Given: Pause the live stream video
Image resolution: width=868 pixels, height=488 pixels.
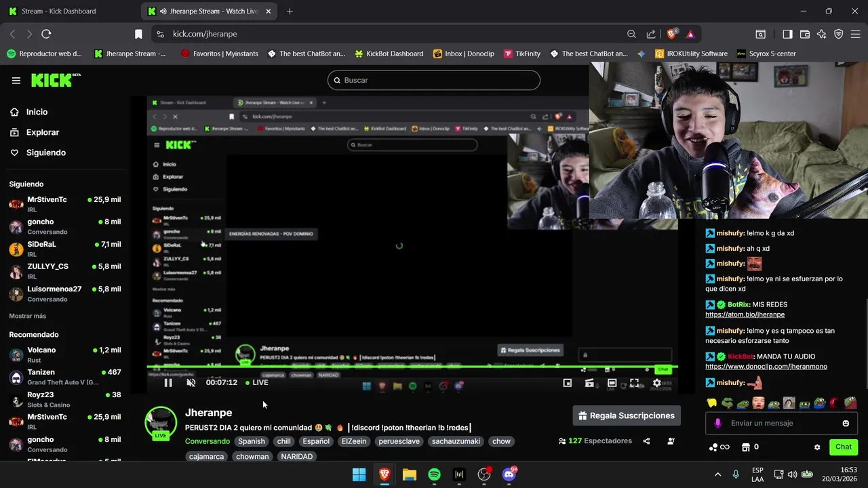Looking at the screenshot, I should point(168,383).
